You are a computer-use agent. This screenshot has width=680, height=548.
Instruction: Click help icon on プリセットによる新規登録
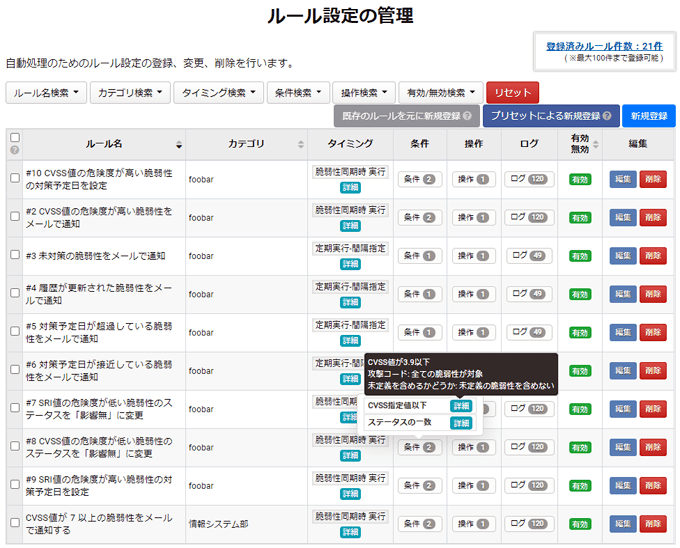607,116
